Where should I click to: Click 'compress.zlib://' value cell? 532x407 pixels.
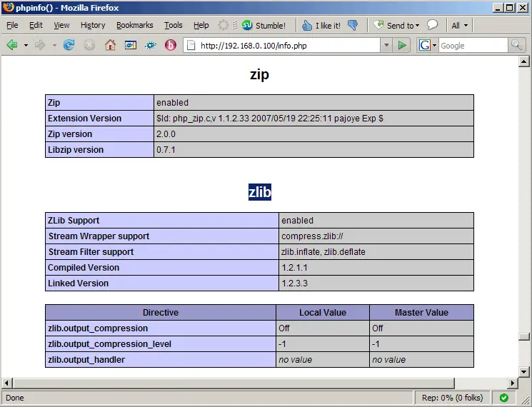click(x=376, y=236)
